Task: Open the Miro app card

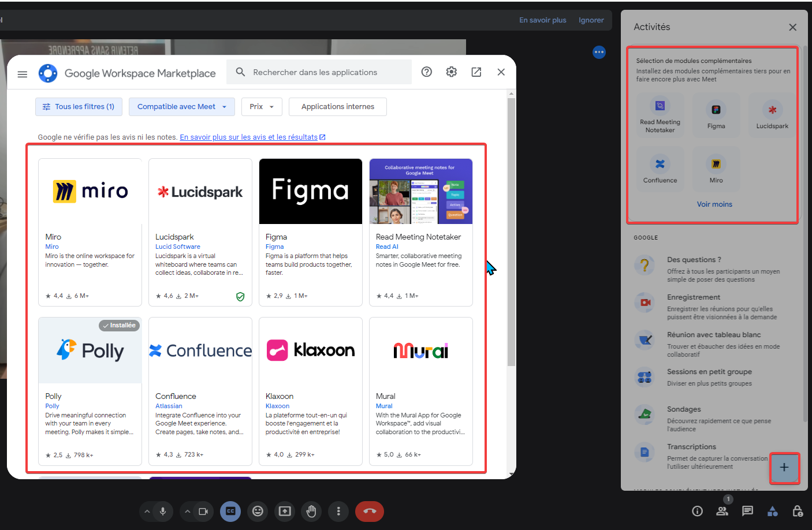Action: click(90, 232)
